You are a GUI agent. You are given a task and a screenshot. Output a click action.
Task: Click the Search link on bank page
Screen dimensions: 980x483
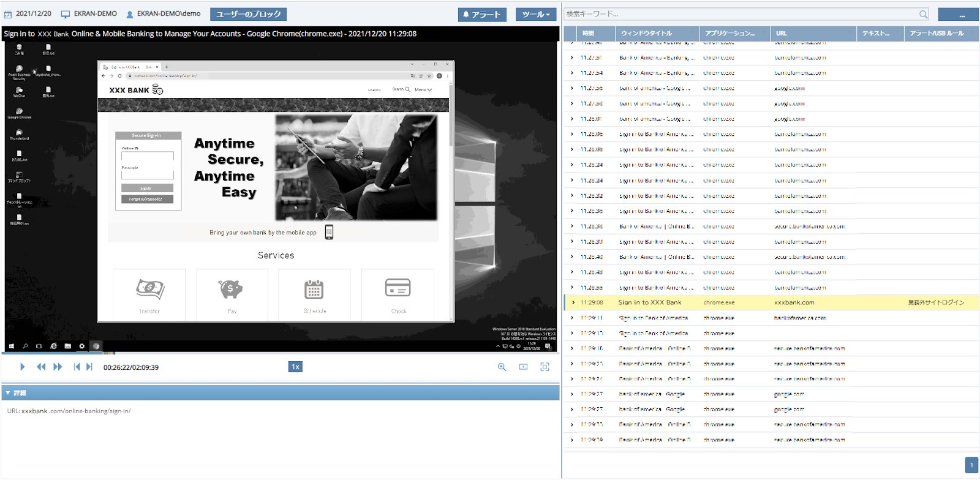(401, 89)
